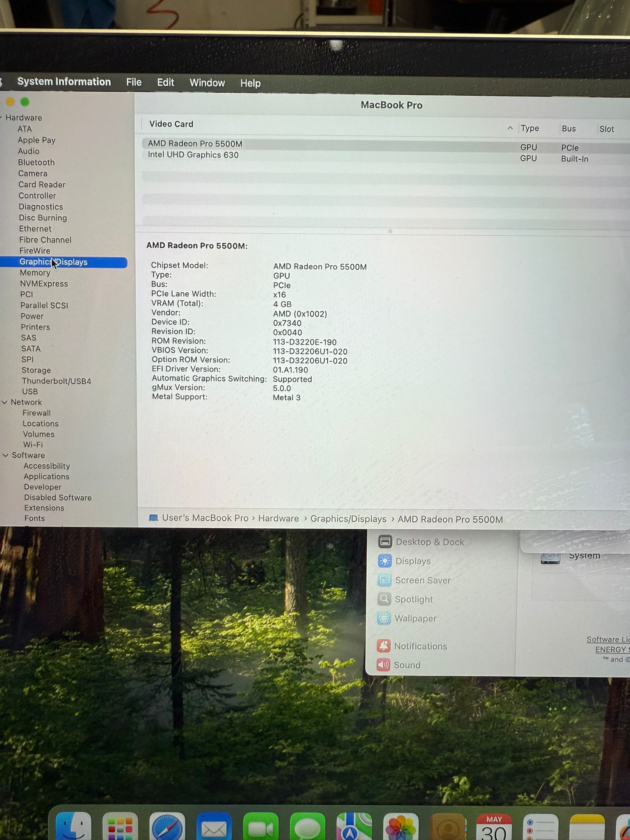Click the pane splitter handle dot
The image size is (630, 840).
point(390,231)
